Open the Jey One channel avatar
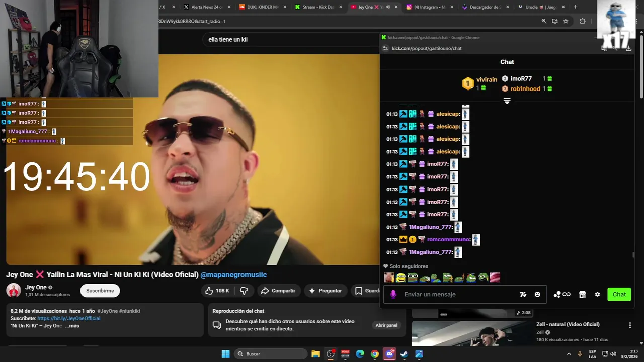644x362 pixels. [x=14, y=290]
